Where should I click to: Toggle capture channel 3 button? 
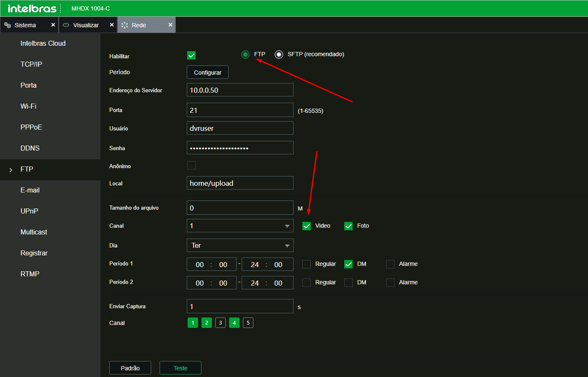point(220,322)
